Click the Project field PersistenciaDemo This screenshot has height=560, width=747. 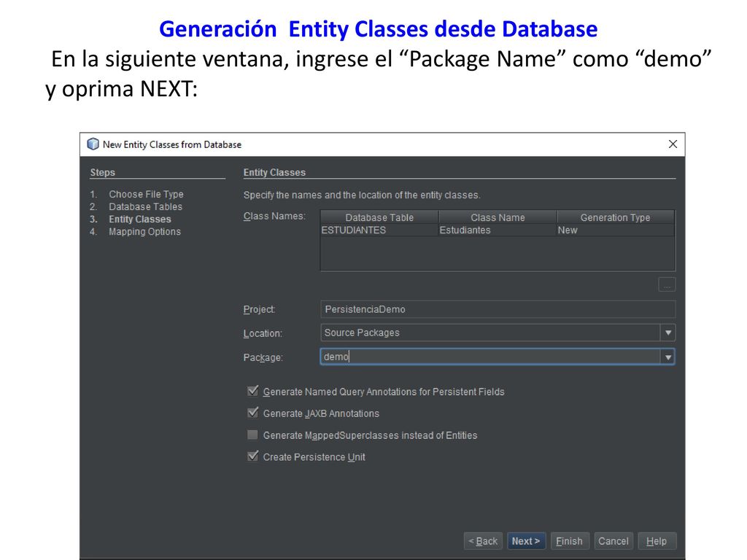click(x=498, y=309)
